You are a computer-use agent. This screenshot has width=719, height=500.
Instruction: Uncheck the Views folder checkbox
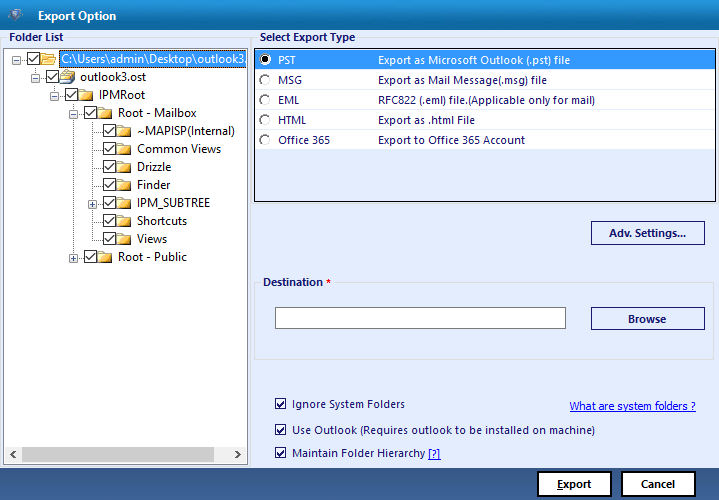(x=109, y=239)
